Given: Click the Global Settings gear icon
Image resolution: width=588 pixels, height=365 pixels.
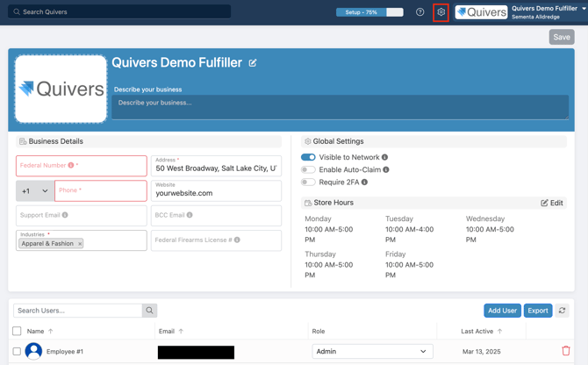Looking at the screenshot, I should tap(308, 141).
